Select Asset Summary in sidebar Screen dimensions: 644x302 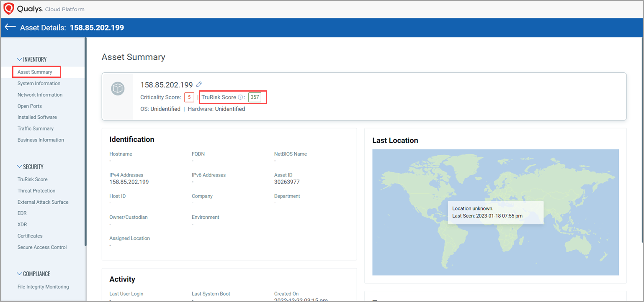[x=35, y=72]
